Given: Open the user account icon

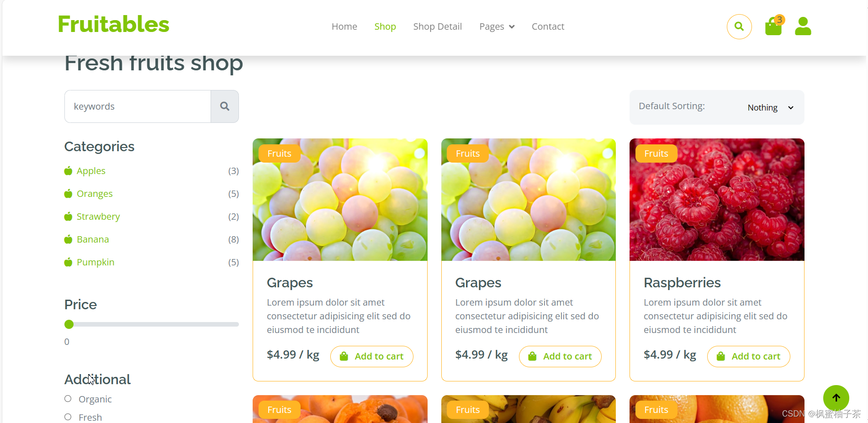Looking at the screenshot, I should (x=803, y=26).
